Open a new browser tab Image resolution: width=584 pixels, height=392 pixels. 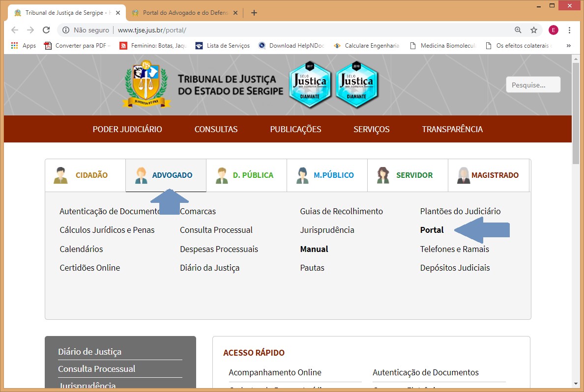(254, 13)
